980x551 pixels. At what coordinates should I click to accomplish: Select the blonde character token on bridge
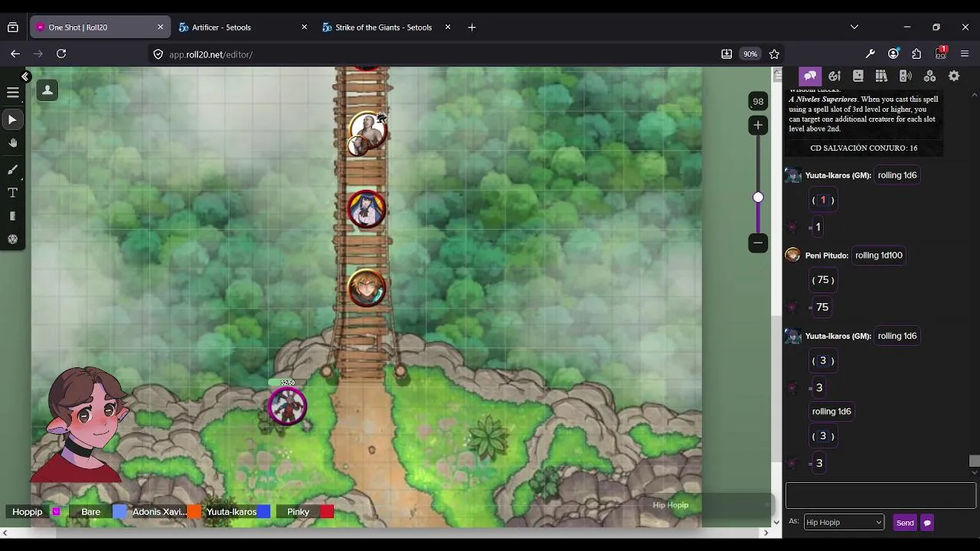pyautogui.click(x=367, y=288)
